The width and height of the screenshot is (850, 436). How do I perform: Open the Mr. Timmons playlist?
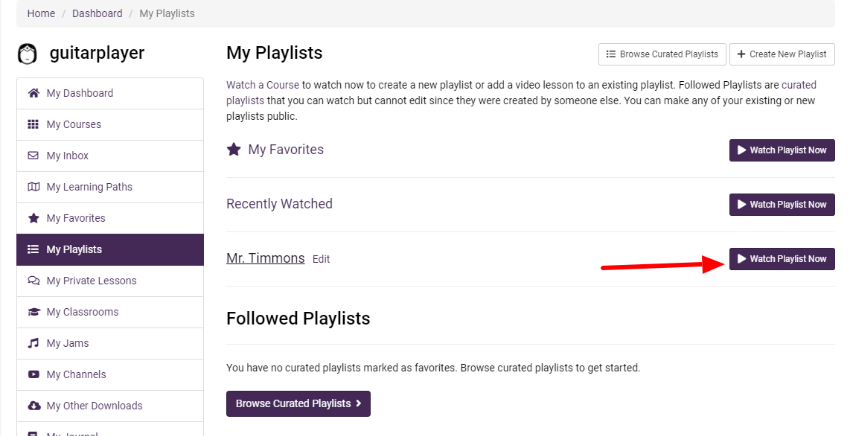coord(265,258)
